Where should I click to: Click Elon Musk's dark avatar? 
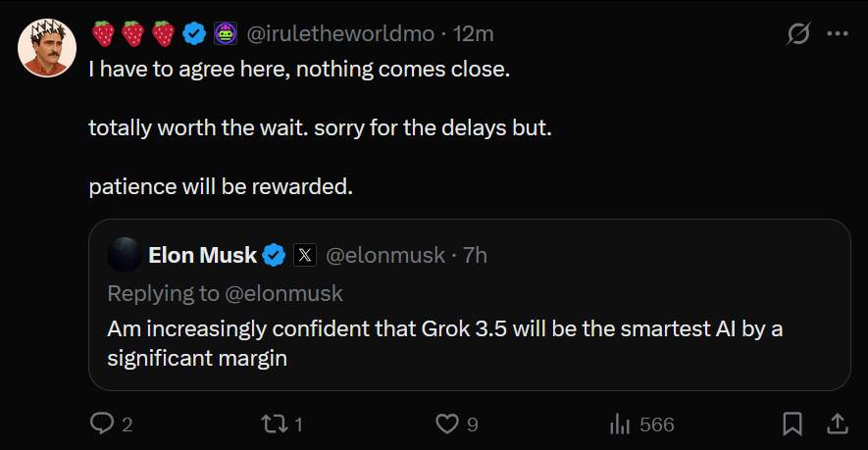(x=125, y=256)
